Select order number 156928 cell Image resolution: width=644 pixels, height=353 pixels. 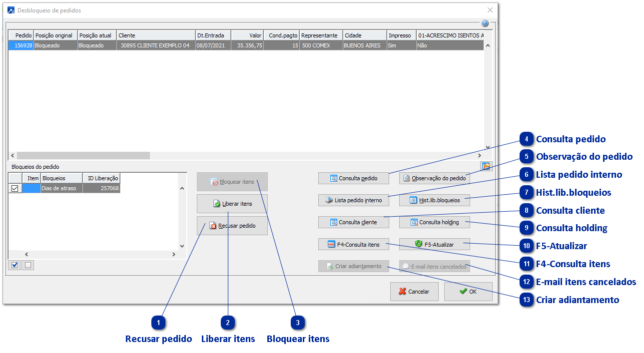click(x=21, y=45)
